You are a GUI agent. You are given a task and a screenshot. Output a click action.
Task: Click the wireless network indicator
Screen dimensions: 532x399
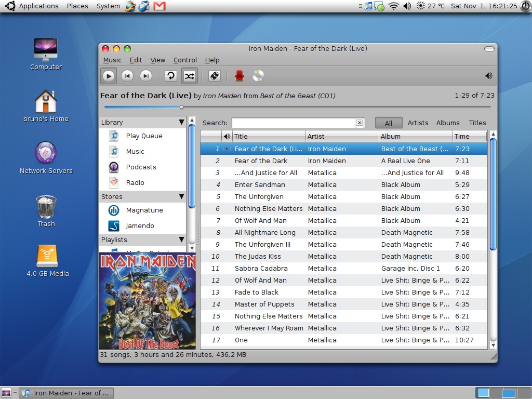click(394, 6)
